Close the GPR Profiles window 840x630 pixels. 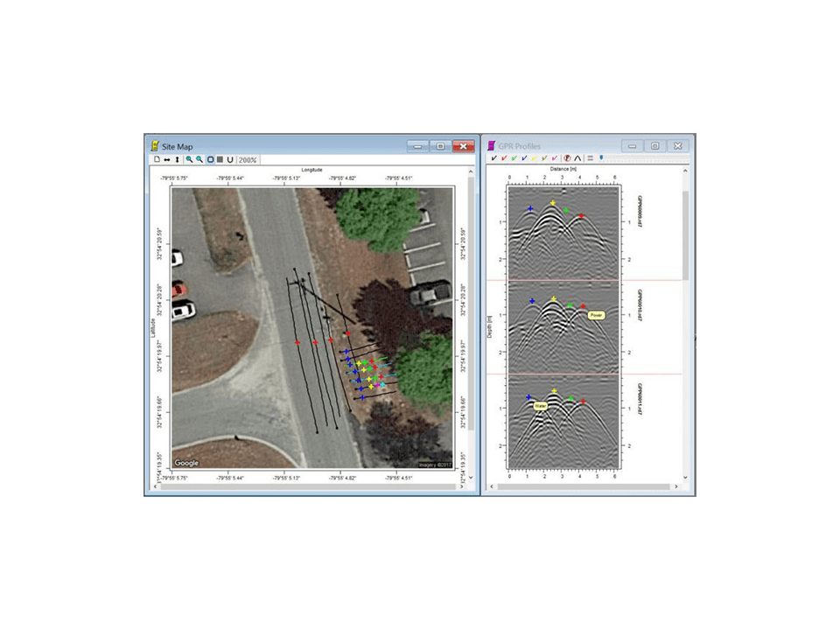pos(677,146)
